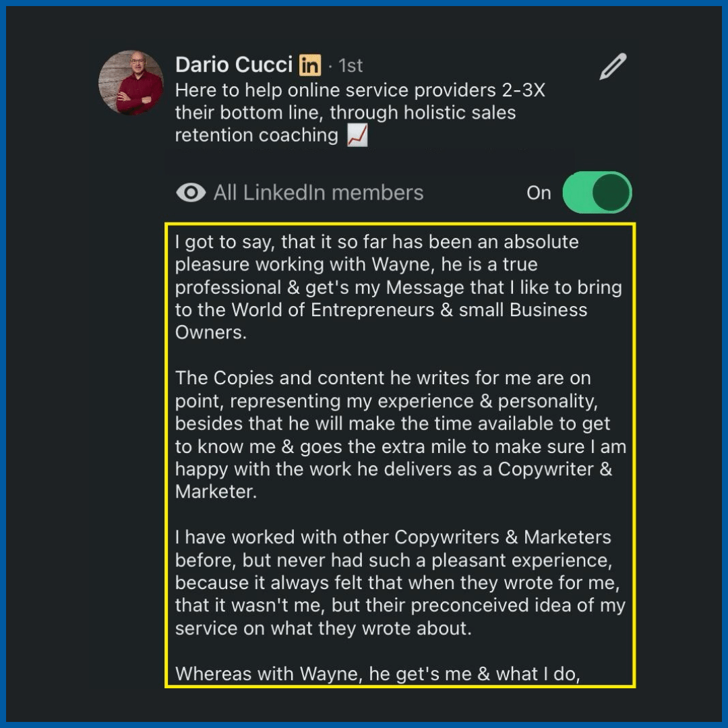Click the line 'service on what they wrote about.'

point(323,628)
